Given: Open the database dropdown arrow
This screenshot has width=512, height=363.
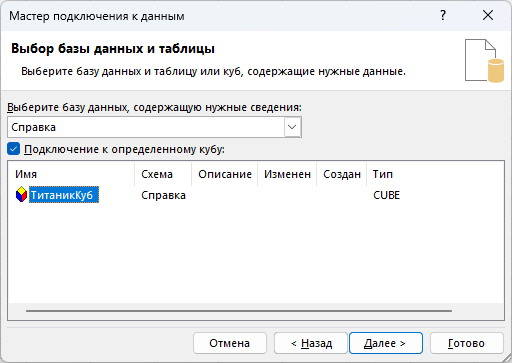Looking at the screenshot, I should pos(292,127).
